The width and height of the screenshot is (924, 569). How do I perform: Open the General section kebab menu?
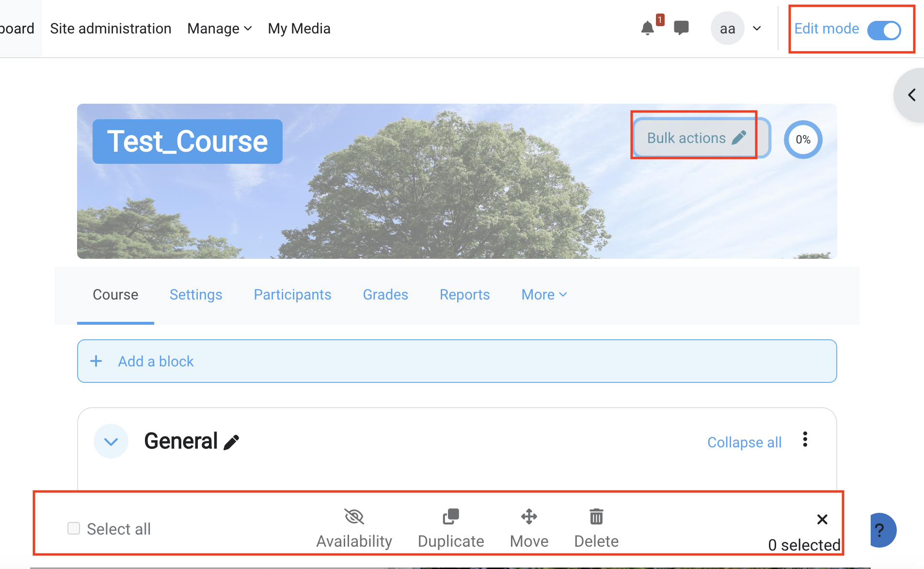pos(805,440)
